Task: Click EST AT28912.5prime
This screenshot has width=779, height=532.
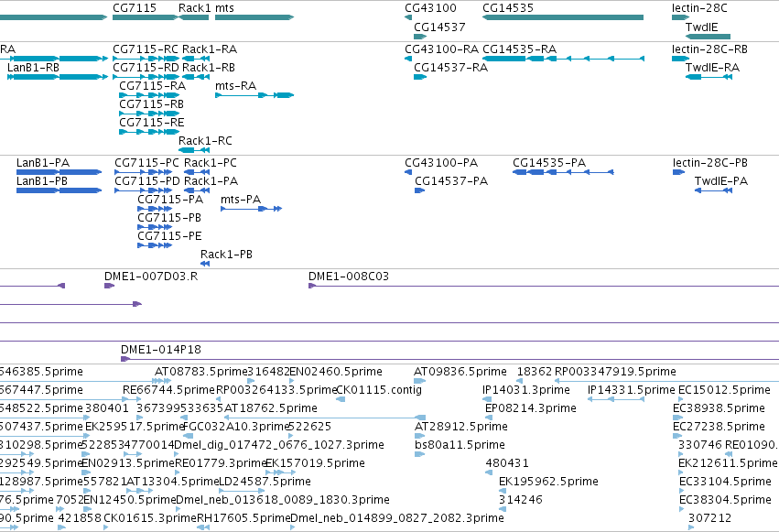Action: point(461,427)
